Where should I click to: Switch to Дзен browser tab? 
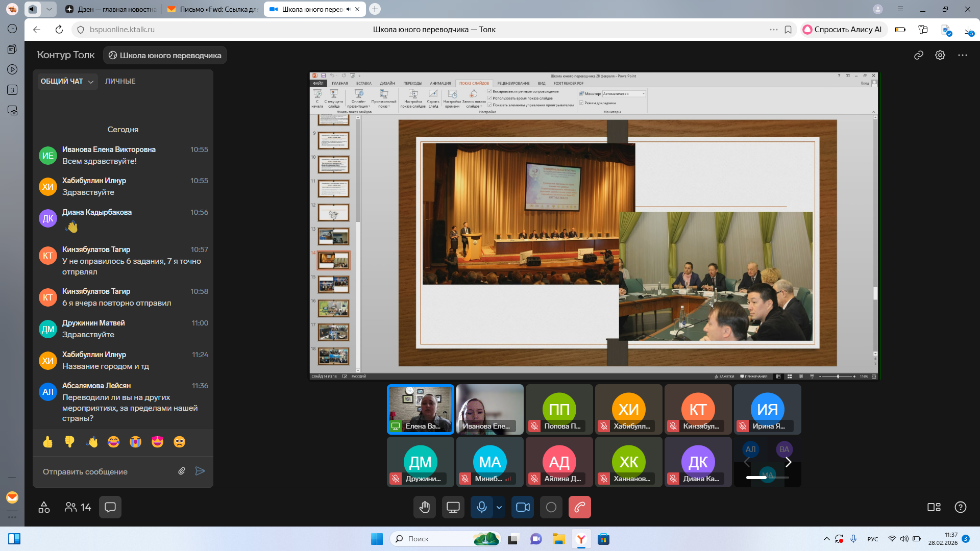pos(111,9)
